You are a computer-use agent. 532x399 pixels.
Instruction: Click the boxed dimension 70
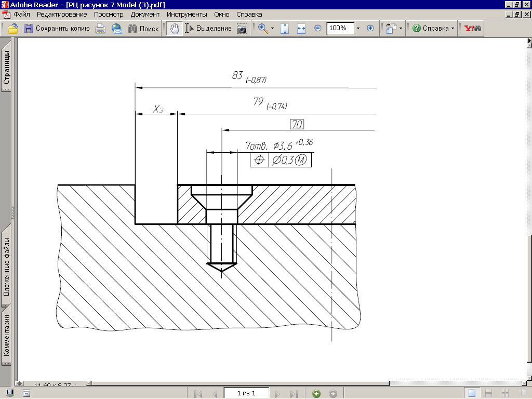[x=297, y=125]
